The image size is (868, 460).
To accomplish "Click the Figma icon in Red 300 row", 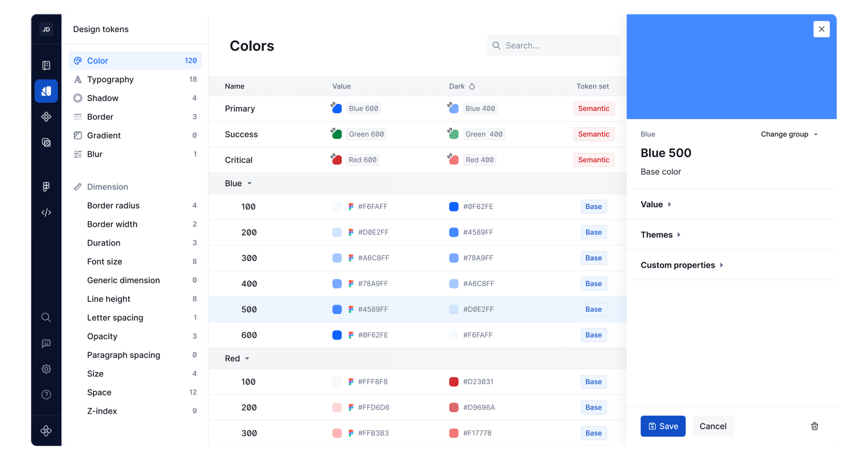I will point(351,433).
